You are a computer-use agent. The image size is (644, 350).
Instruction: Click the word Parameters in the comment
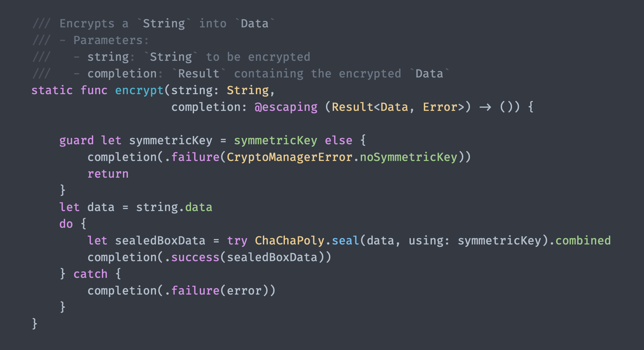(108, 40)
